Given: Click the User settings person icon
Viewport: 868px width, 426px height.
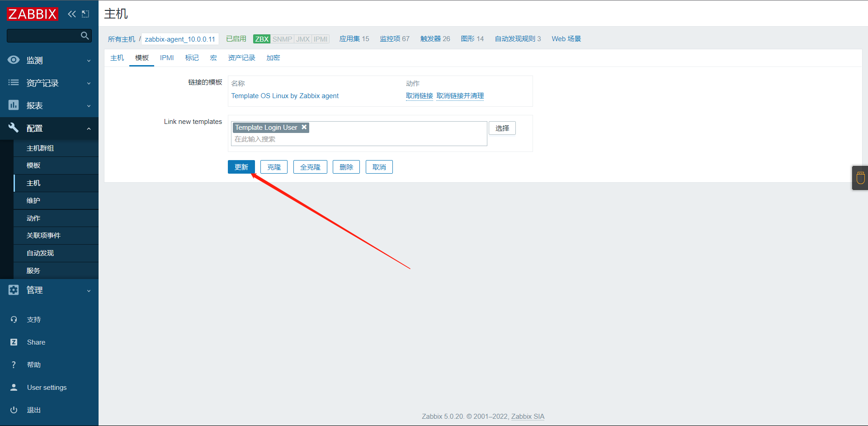Looking at the screenshot, I should (14, 387).
